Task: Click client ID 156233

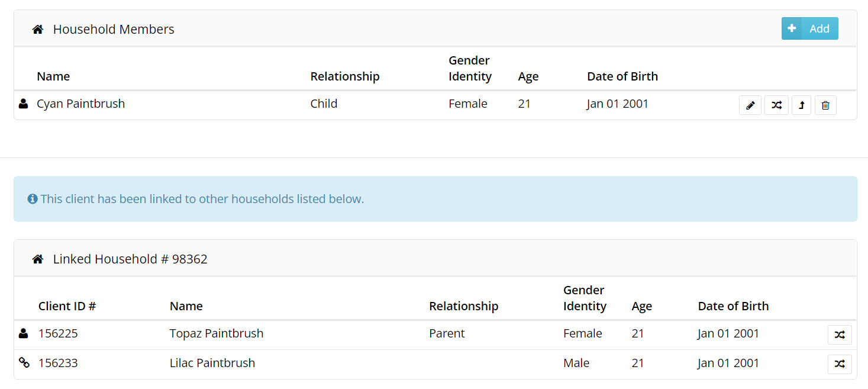Action: point(58,363)
